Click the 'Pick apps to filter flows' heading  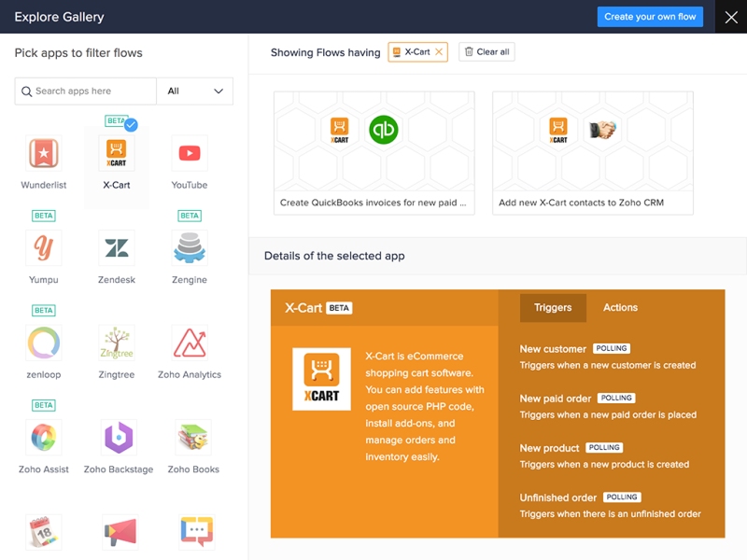78,53
